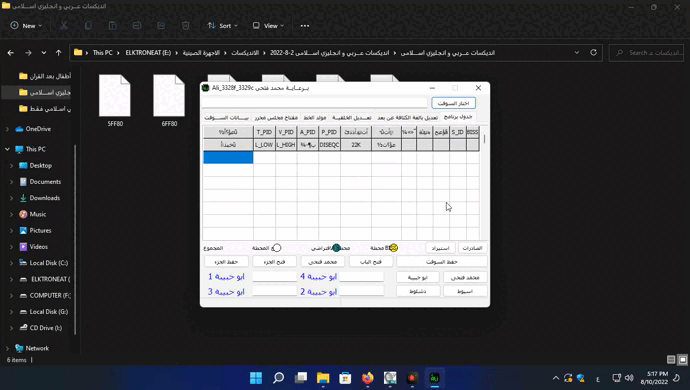Image resolution: width=690 pixels, height=390 pixels.
Task: Open the Windows Start menu
Action: pyautogui.click(x=256, y=378)
